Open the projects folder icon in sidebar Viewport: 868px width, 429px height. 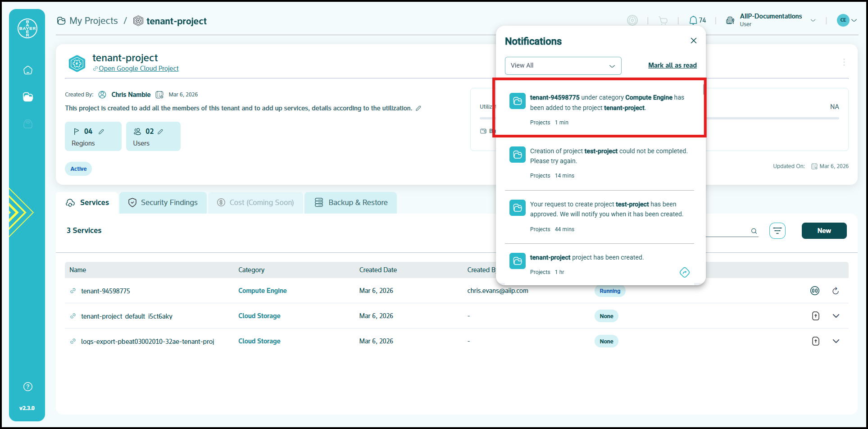click(x=28, y=97)
